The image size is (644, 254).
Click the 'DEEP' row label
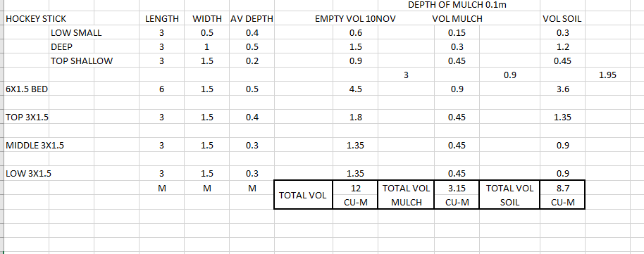[61, 47]
